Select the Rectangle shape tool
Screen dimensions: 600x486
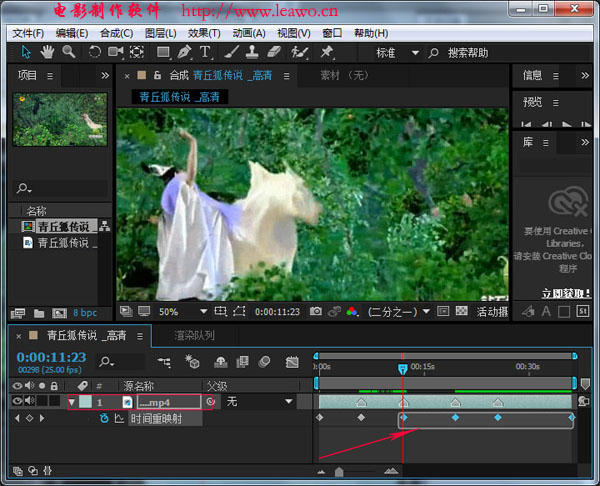(163, 52)
